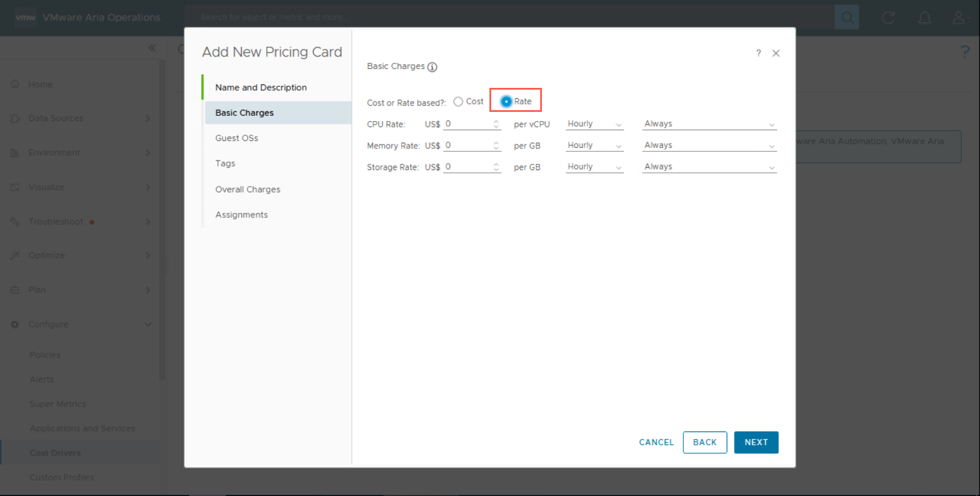Image resolution: width=980 pixels, height=496 pixels.
Task: Collapse the left navigation sidebar
Action: [152, 49]
